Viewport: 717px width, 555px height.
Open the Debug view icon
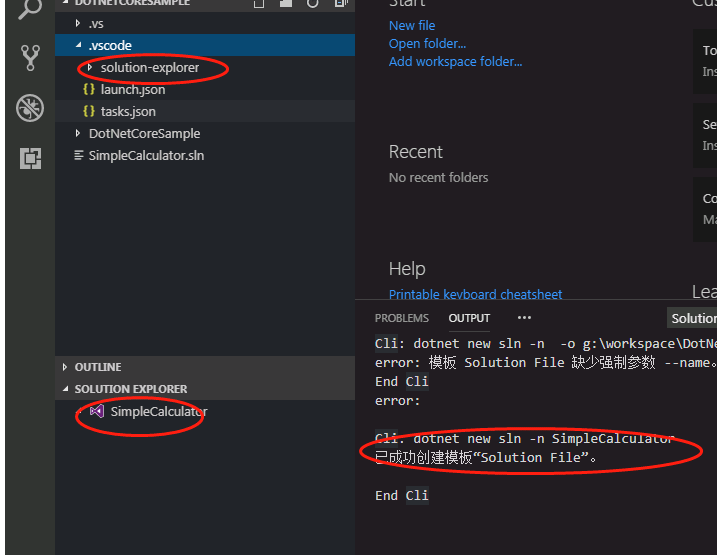30,108
